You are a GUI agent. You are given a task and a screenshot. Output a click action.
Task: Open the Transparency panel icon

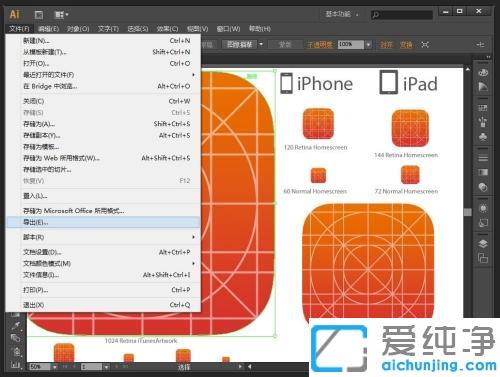483,187
